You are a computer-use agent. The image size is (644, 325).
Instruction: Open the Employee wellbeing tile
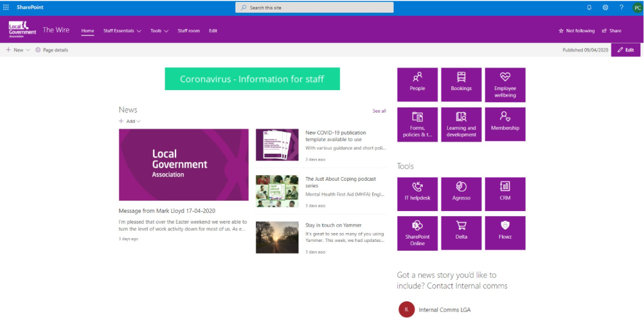pyautogui.click(x=505, y=84)
